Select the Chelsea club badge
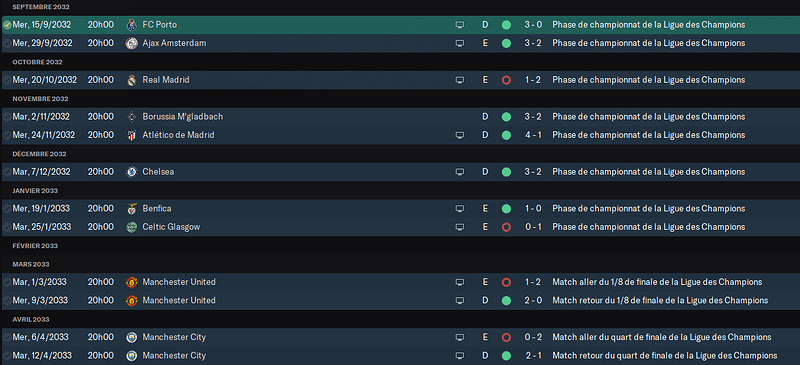The height and width of the screenshot is (365, 800). [x=132, y=172]
